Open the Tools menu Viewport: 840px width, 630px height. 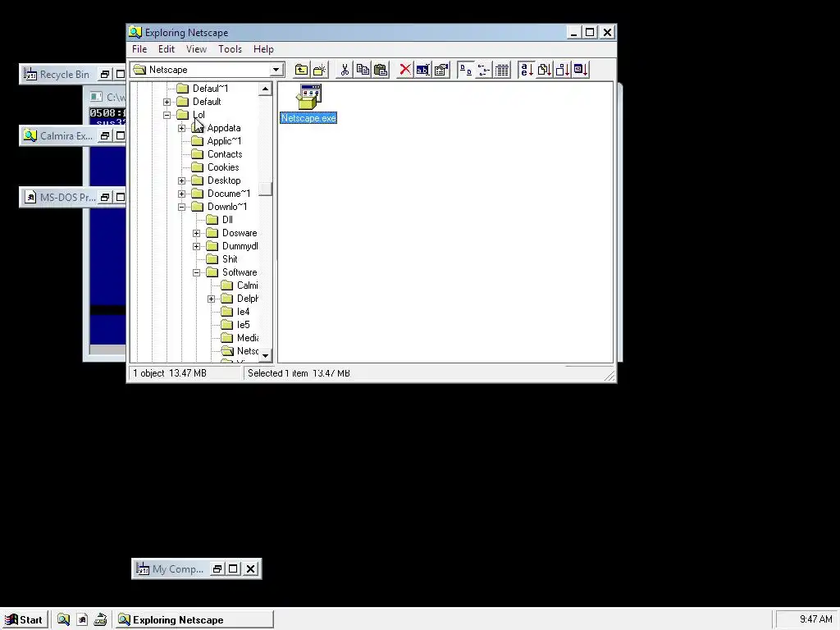tap(230, 48)
